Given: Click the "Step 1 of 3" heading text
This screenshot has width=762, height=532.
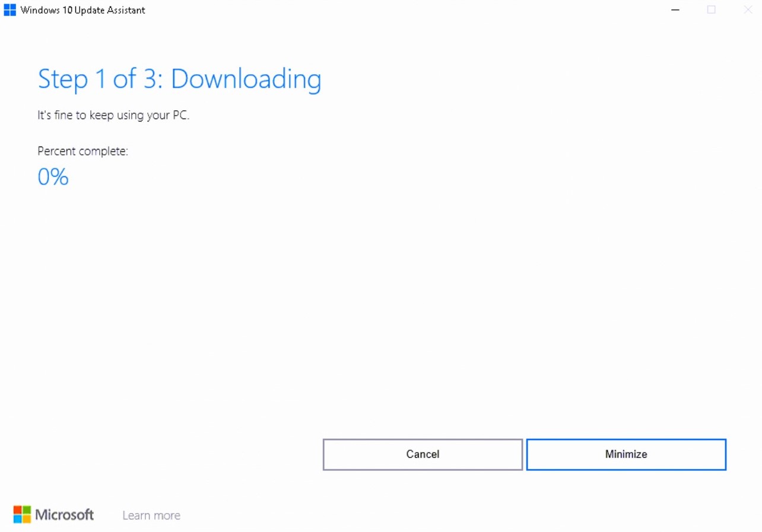Looking at the screenshot, I should [x=99, y=79].
